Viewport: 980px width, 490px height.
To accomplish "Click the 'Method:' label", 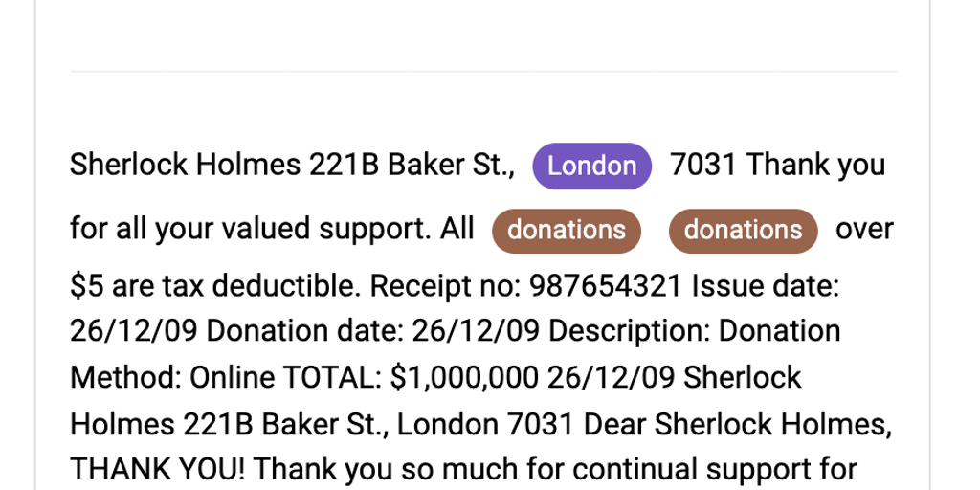I will click(x=122, y=377).
